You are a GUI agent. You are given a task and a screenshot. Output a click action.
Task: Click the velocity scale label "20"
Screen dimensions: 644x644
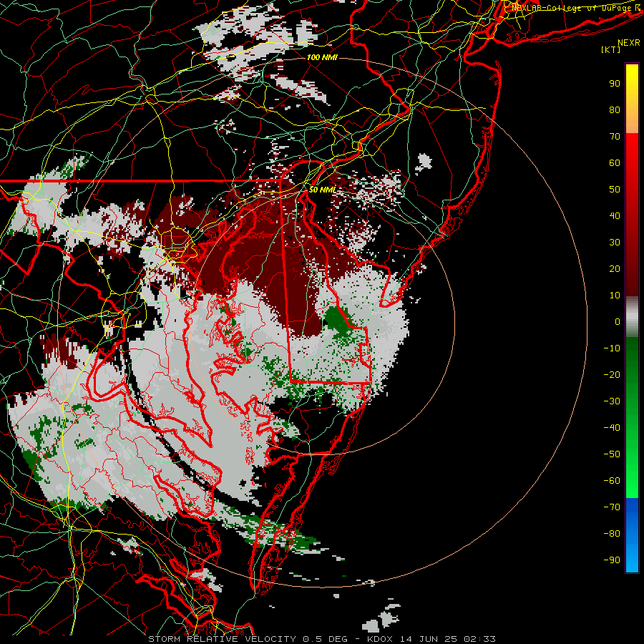(615, 269)
